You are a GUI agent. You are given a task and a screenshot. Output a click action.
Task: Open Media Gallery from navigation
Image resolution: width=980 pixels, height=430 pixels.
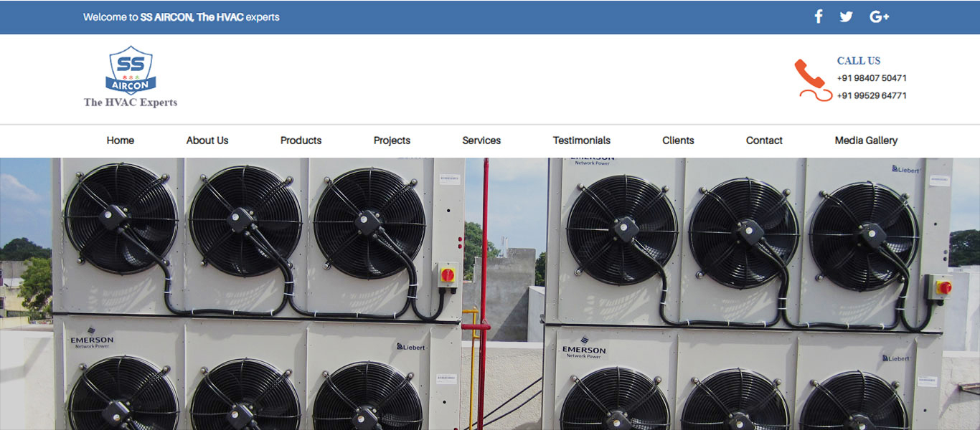coord(866,140)
